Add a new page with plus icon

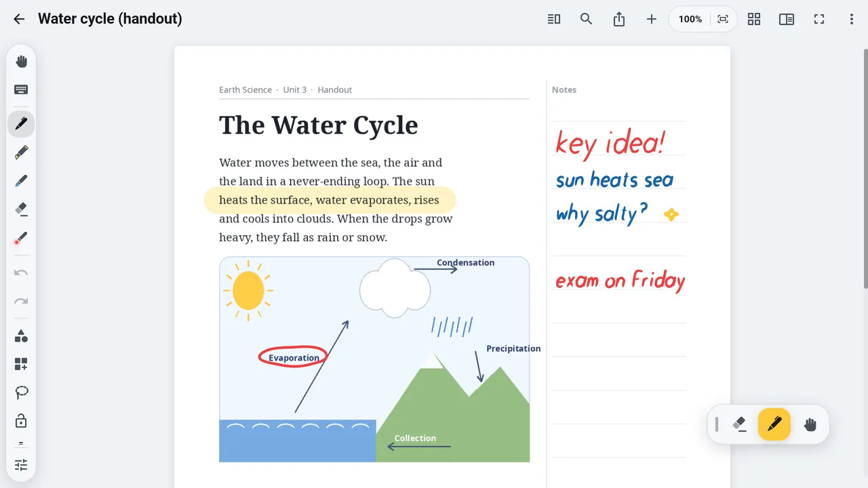652,19
